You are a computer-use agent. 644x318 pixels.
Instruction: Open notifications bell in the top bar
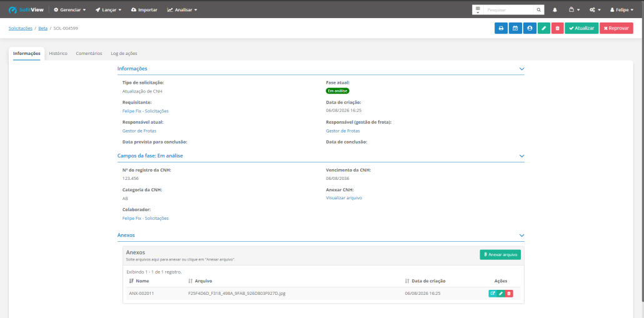click(x=555, y=9)
